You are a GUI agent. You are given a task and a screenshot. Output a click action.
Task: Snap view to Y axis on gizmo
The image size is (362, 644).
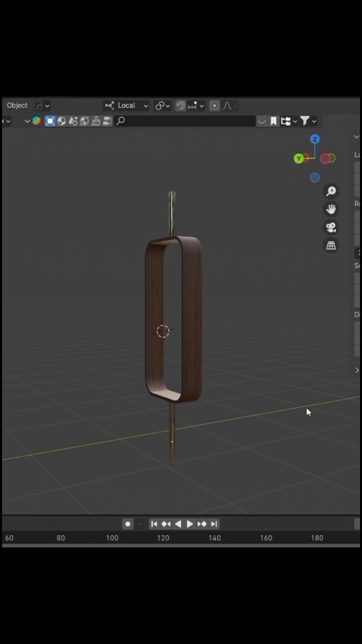click(299, 158)
